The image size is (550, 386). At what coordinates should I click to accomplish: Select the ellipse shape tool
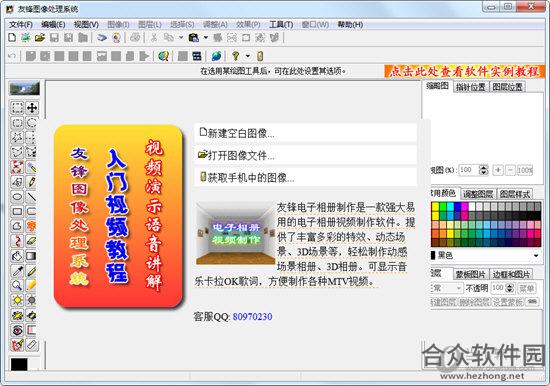point(17,197)
